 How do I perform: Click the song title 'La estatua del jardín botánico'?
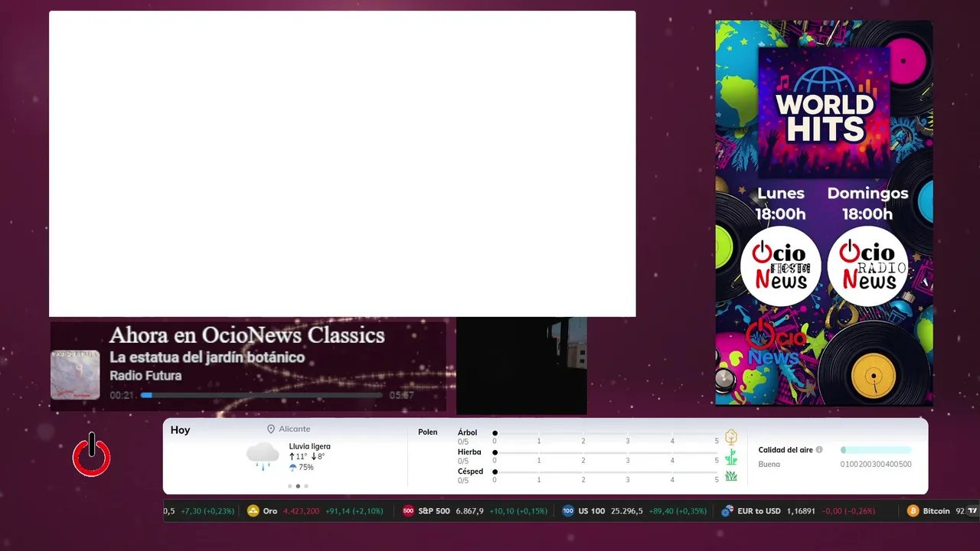click(x=207, y=357)
